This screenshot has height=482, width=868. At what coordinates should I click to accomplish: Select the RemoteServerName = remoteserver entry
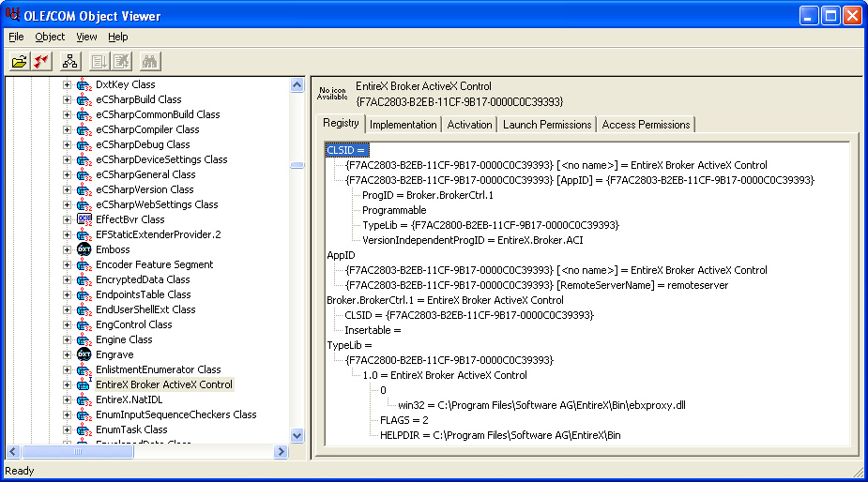pos(537,285)
